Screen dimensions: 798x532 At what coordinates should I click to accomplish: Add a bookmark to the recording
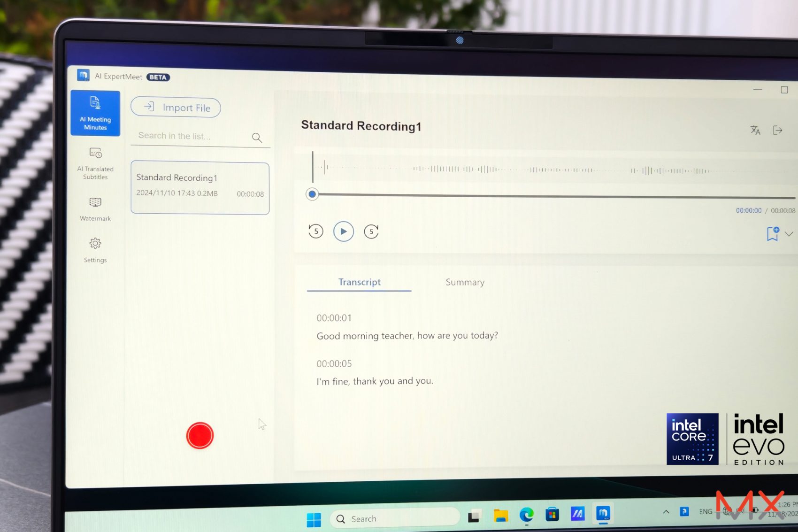pos(773,233)
